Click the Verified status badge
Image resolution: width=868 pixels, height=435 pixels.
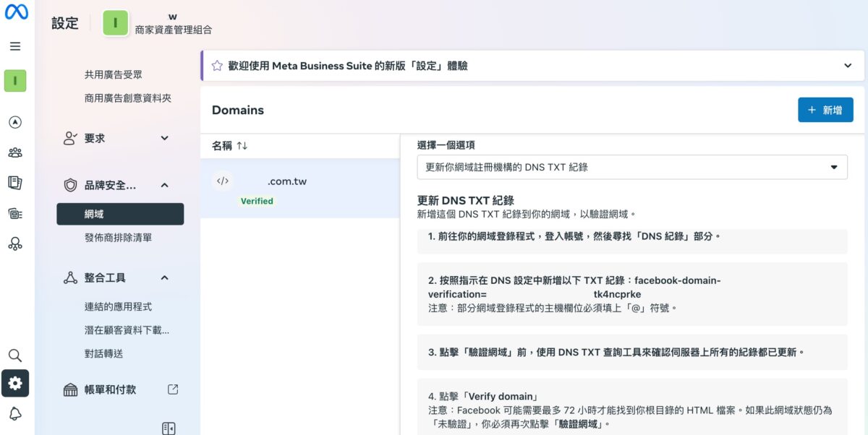(257, 201)
